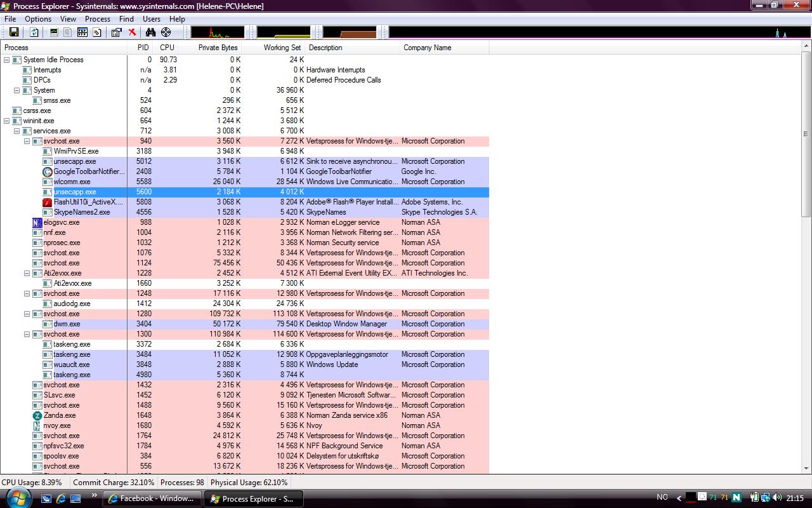The height and width of the screenshot is (508, 812).
Task: Open the Find menu
Action: (126, 19)
